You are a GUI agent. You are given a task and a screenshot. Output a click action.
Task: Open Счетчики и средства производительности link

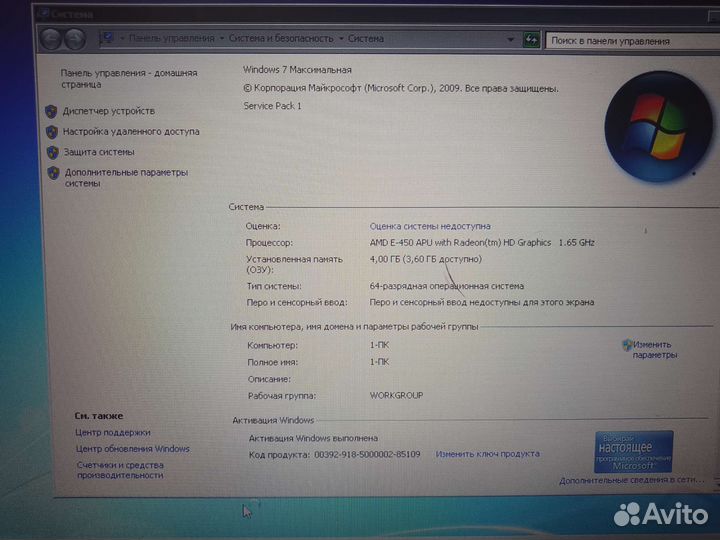point(120,470)
